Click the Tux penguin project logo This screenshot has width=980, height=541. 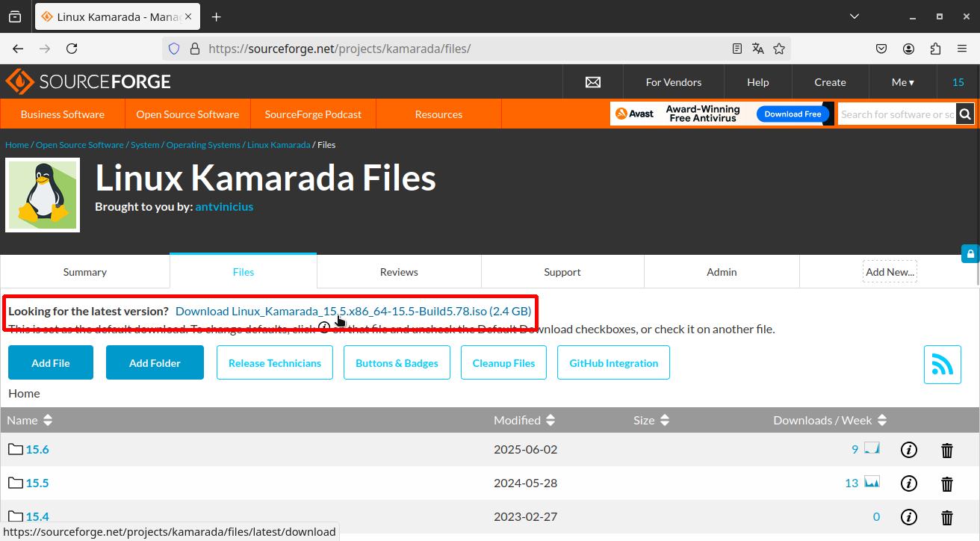pos(43,195)
